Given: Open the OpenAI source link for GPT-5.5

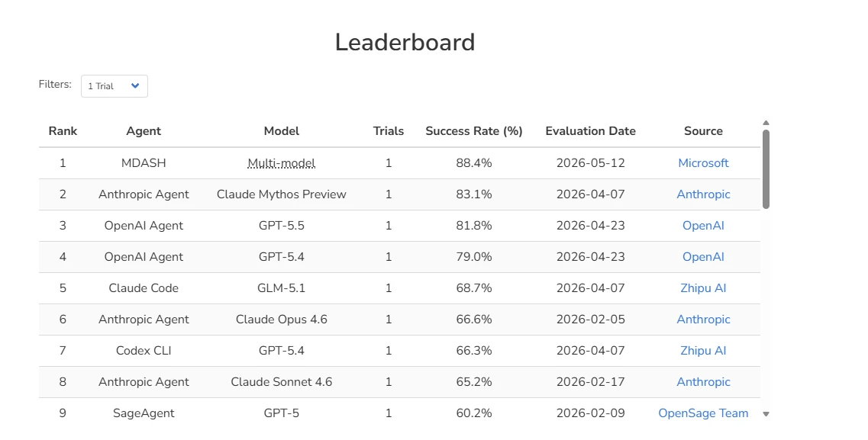Looking at the screenshot, I should pos(703,226).
